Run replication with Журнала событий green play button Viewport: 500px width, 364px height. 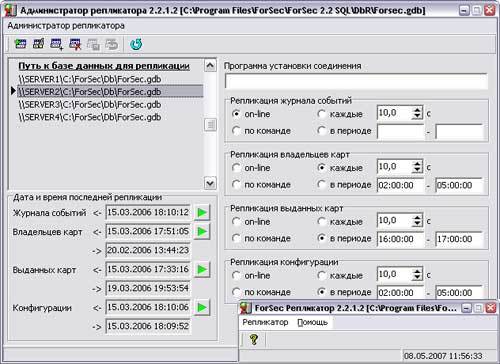tap(202, 212)
